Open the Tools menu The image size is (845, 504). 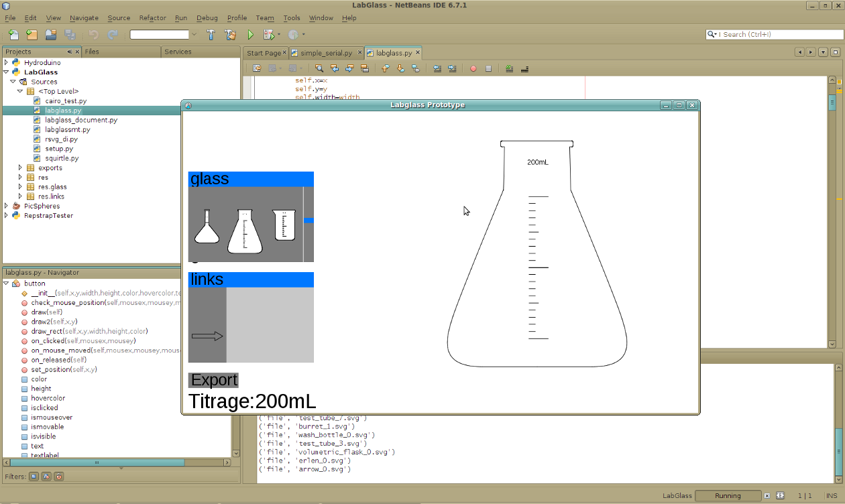(x=292, y=18)
